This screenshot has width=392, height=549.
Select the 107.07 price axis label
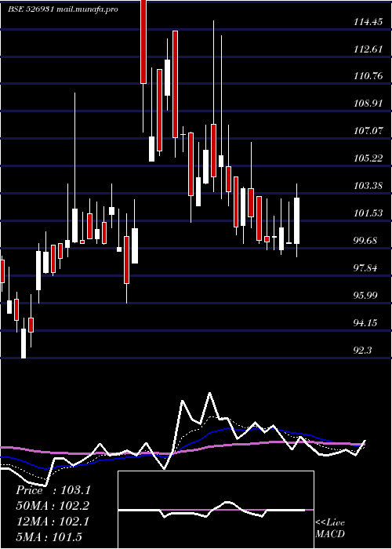(x=368, y=131)
